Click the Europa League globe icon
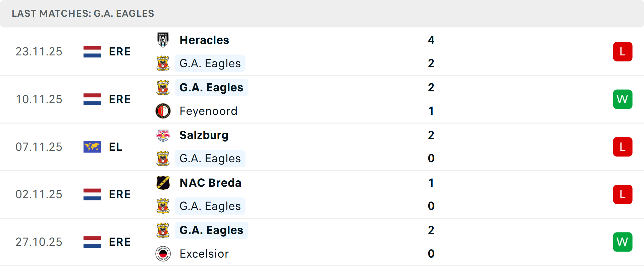644x266 pixels. pyautogui.click(x=92, y=147)
